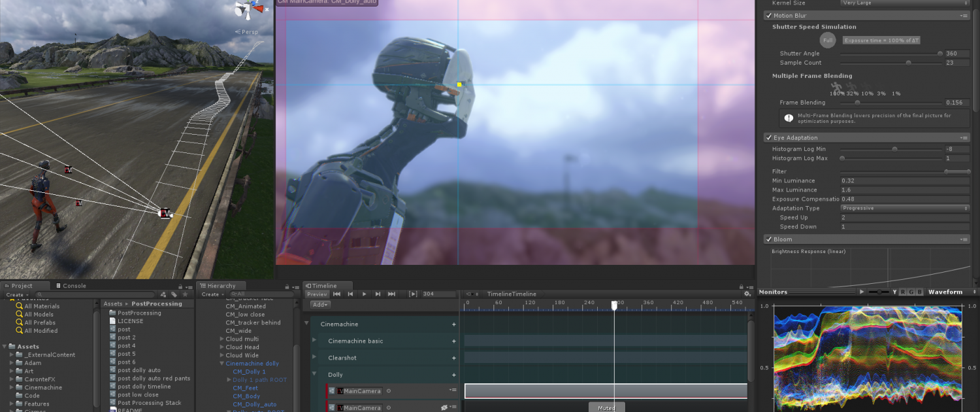Search Project assets by label icon
980x412 pixels.
(174, 295)
